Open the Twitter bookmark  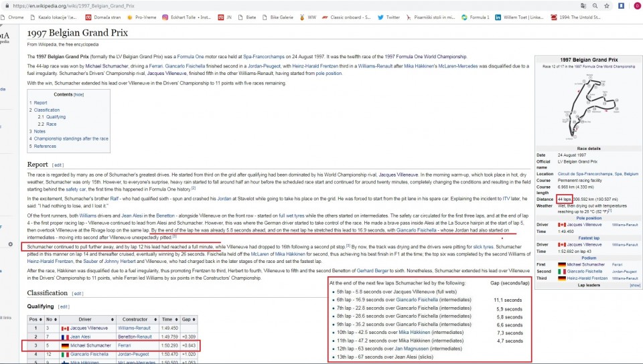click(x=388, y=17)
